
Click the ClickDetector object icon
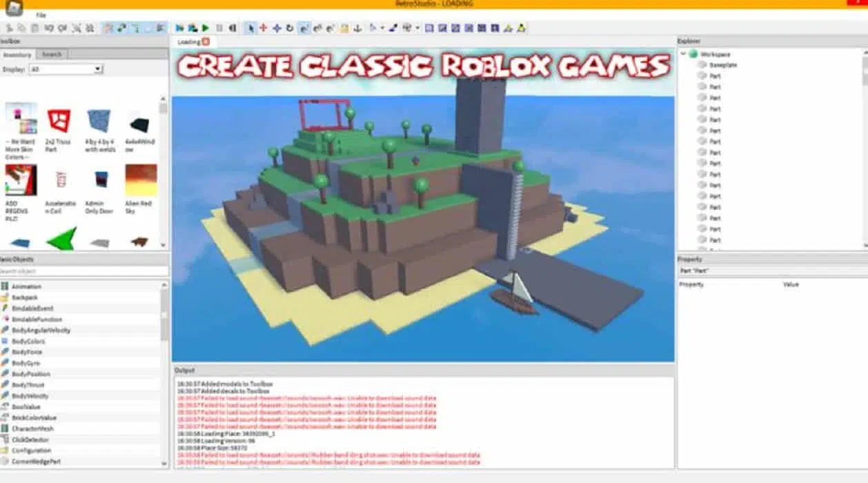pos(5,440)
